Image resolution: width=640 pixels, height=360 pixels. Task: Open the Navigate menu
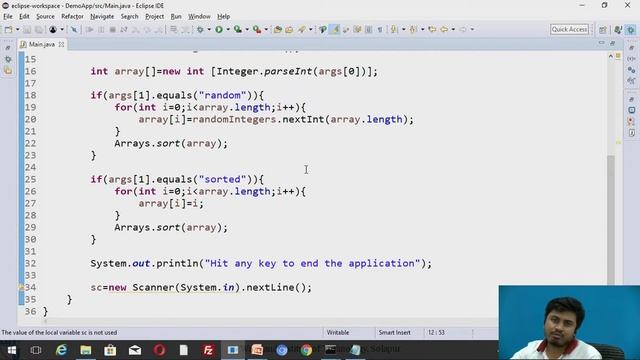click(x=102, y=16)
